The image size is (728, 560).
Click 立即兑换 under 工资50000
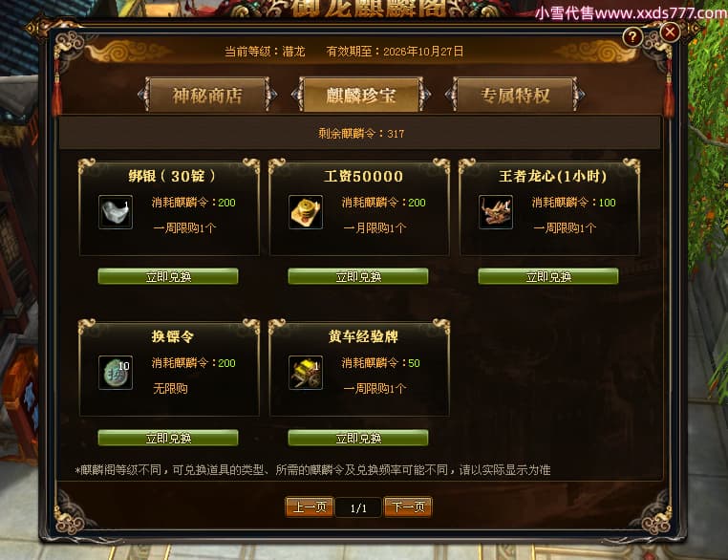[358, 276]
